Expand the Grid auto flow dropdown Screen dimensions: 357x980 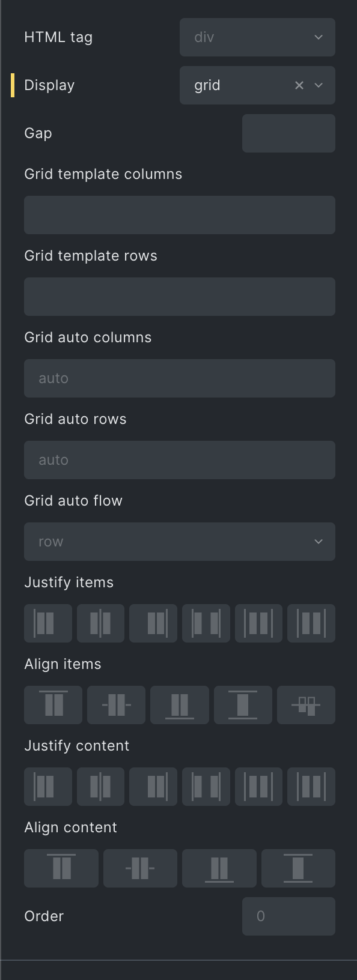(x=180, y=542)
